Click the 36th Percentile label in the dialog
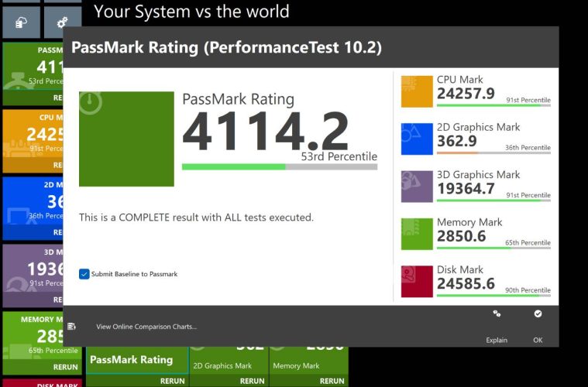 pyautogui.click(x=528, y=148)
